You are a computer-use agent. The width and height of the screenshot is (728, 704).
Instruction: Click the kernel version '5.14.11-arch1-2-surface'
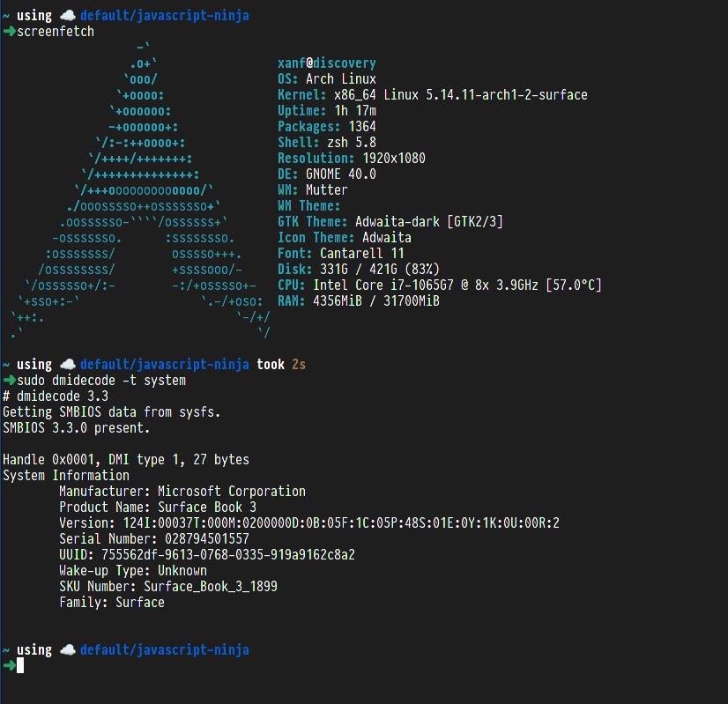pyautogui.click(x=507, y=94)
